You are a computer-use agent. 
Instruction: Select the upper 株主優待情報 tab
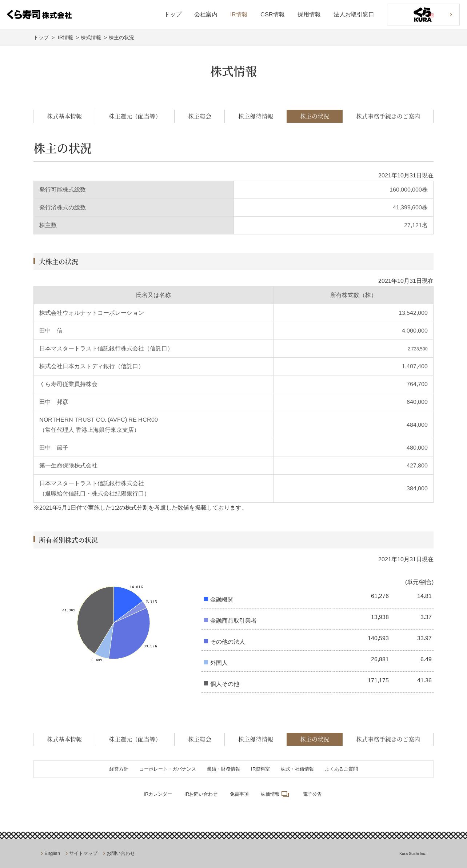point(256,116)
